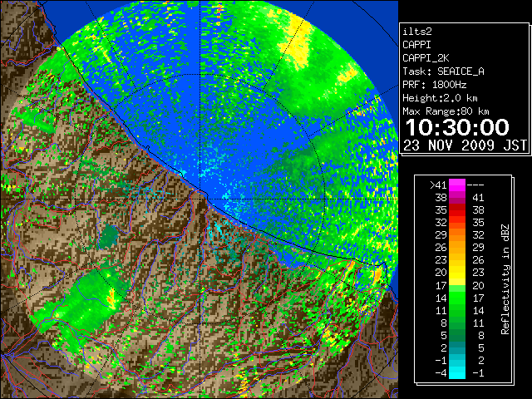Click the 'Max Range:80 km' line
The image size is (532, 399).
(446, 111)
